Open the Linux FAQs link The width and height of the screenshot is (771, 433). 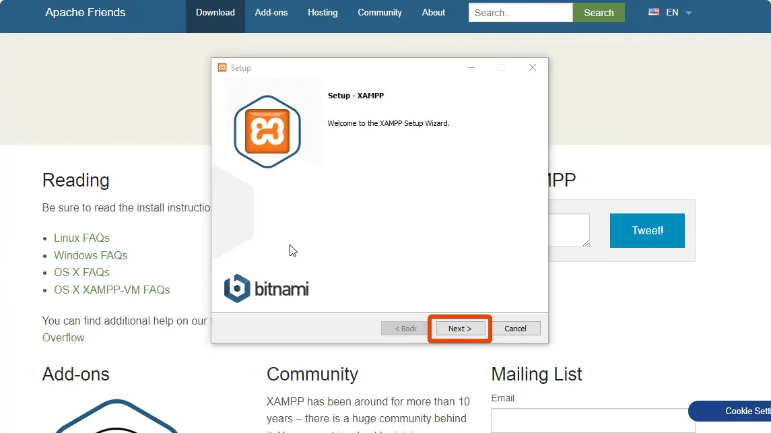82,238
